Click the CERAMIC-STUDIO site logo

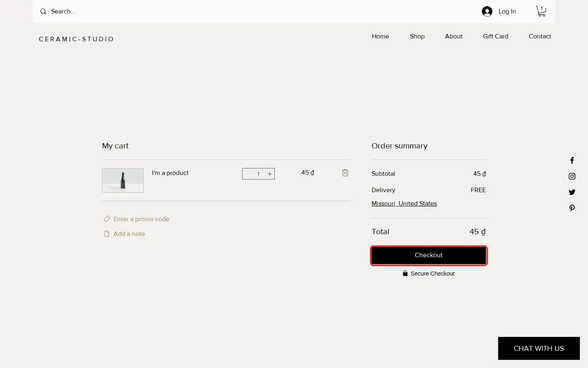(x=76, y=39)
